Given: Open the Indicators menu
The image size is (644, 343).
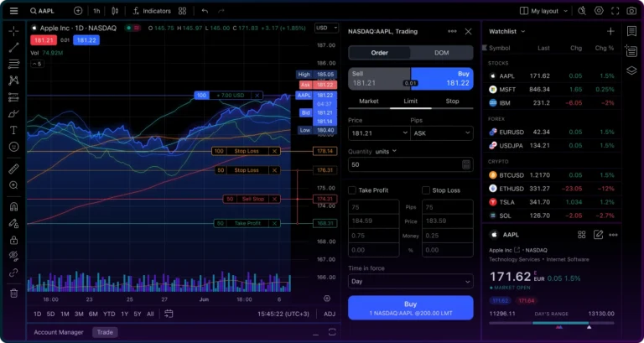Looking at the screenshot, I should click(152, 11).
